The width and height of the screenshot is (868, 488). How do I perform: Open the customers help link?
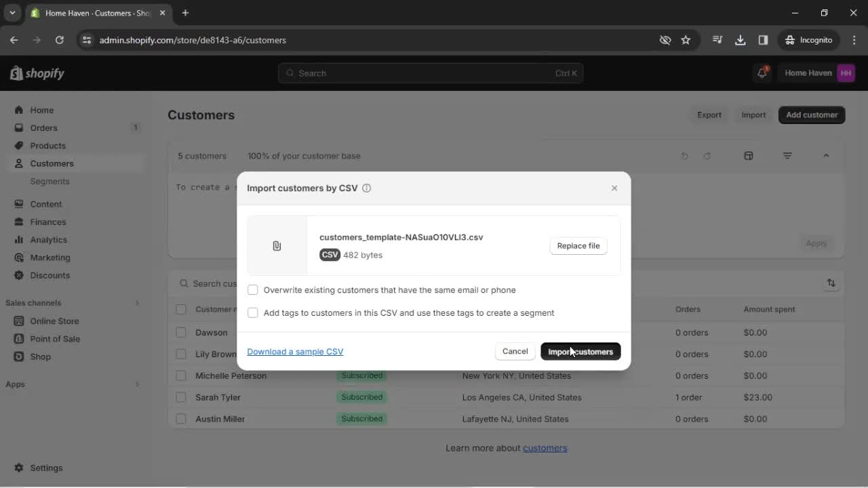coord(545,448)
